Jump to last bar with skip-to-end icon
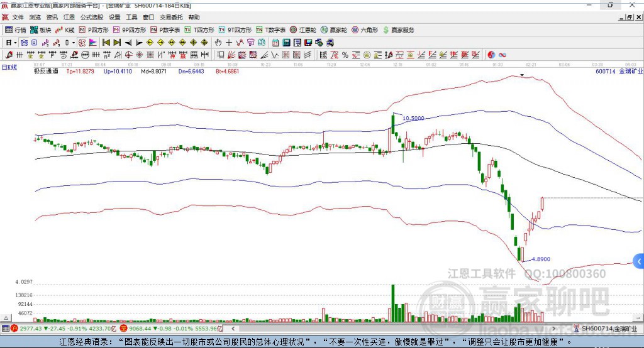The width and height of the screenshot is (644, 348). (117, 43)
